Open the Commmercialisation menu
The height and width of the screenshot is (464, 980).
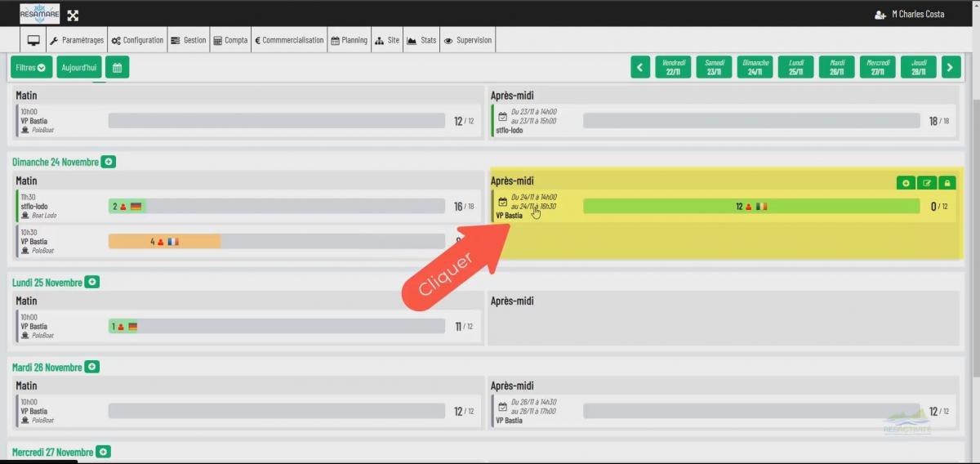pyautogui.click(x=289, y=40)
